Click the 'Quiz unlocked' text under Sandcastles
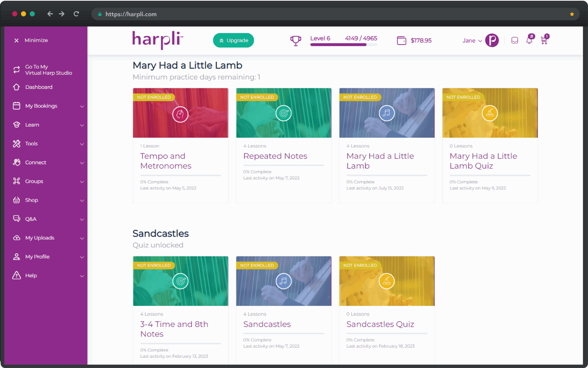Image resolution: width=588 pixels, height=368 pixels. tap(158, 245)
